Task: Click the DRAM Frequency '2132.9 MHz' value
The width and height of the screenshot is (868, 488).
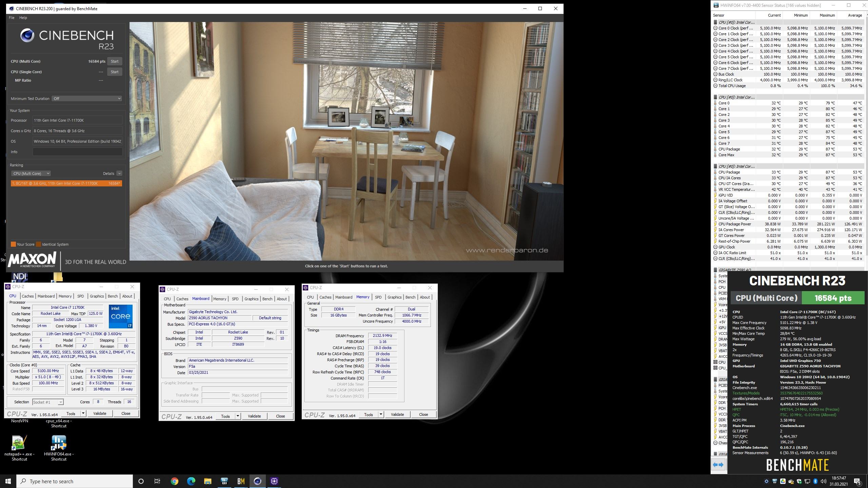Action: 382,335
